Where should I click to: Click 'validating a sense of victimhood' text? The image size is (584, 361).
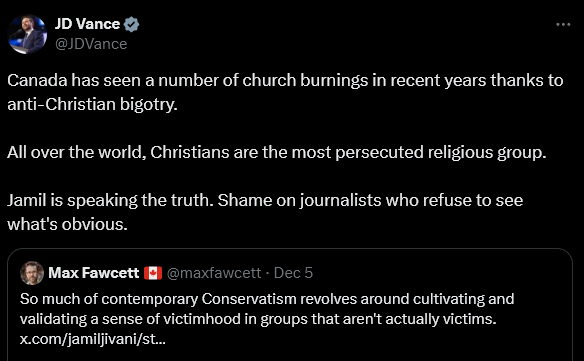pos(130,319)
